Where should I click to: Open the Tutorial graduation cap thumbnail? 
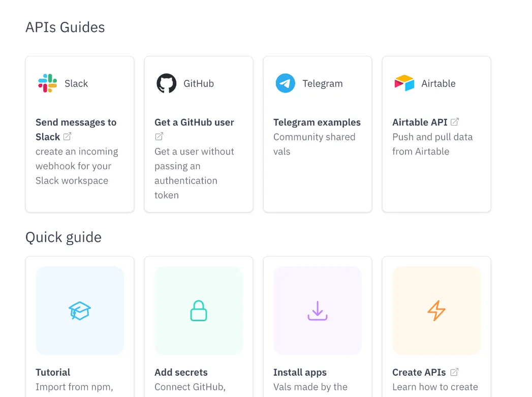click(x=80, y=311)
